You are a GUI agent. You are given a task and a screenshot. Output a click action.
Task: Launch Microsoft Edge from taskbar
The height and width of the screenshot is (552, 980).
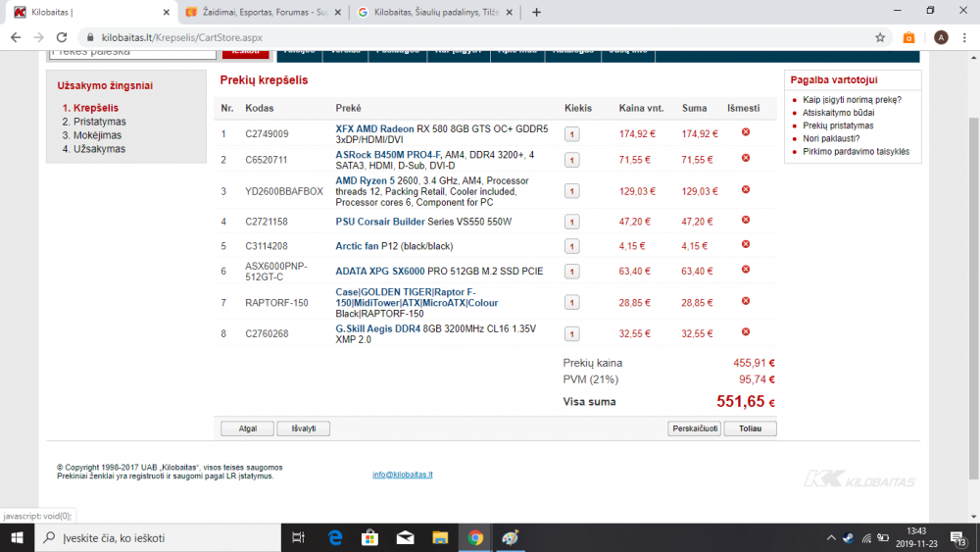point(335,537)
